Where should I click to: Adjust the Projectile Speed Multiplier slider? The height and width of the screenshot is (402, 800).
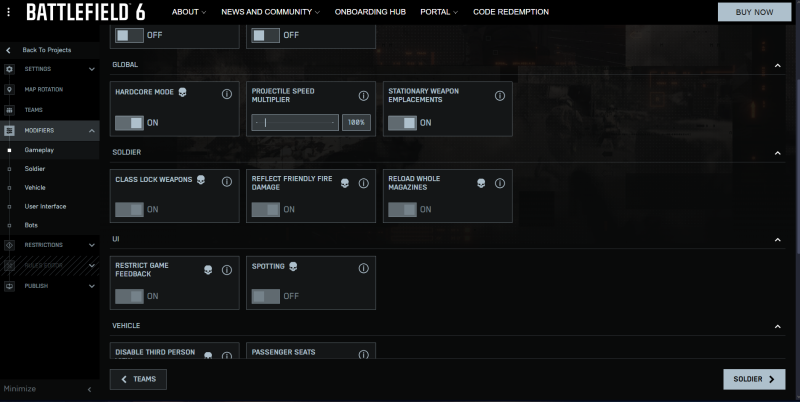coord(295,122)
